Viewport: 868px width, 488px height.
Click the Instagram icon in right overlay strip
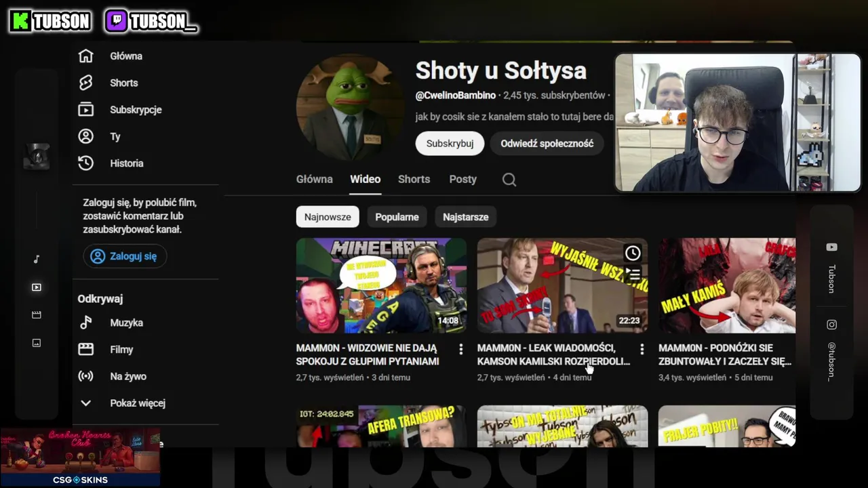pyautogui.click(x=831, y=325)
